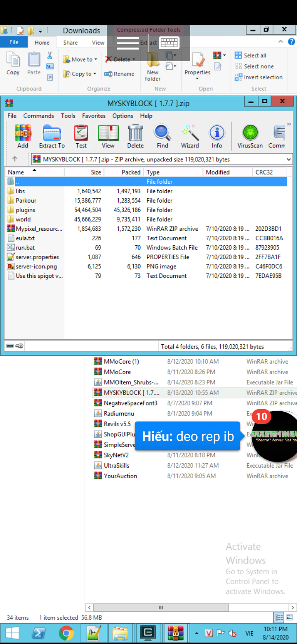Open the Options menu
This screenshot has width=297, height=644.
tap(123, 116)
